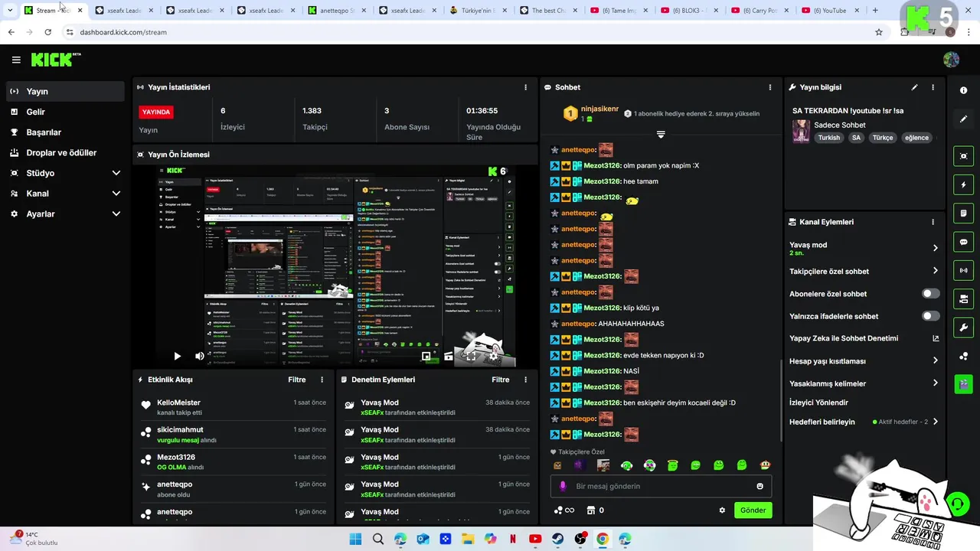Open the Sohbet panel three-dot menu
The width and height of the screenshot is (980, 551).
tap(770, 87)
